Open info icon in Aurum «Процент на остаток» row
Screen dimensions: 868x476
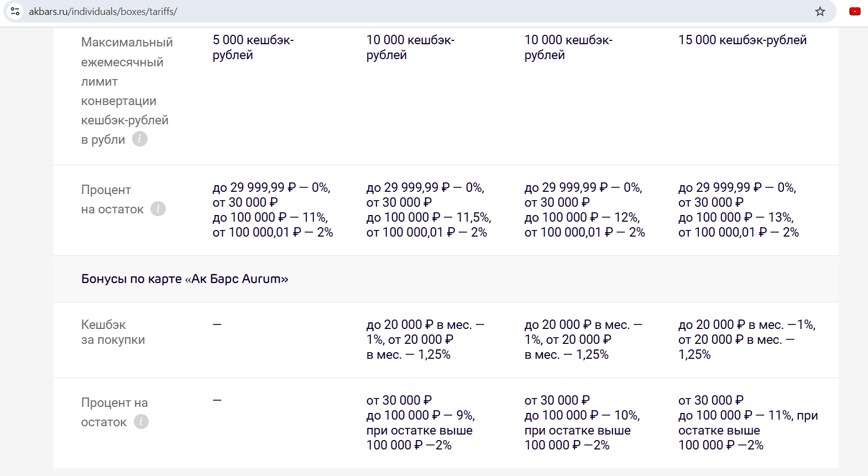(141, 422)
